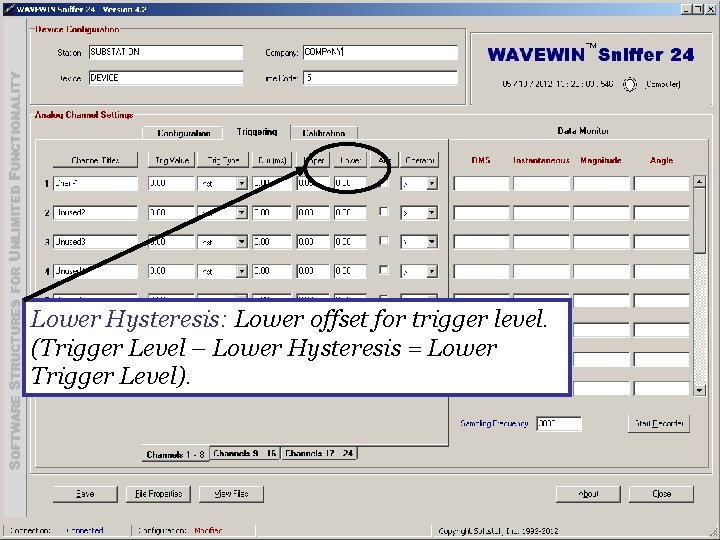The height and width of the screenshot is (540, 720).
Task: Click the Trig Value column header button
Action: tap(172, 160)
